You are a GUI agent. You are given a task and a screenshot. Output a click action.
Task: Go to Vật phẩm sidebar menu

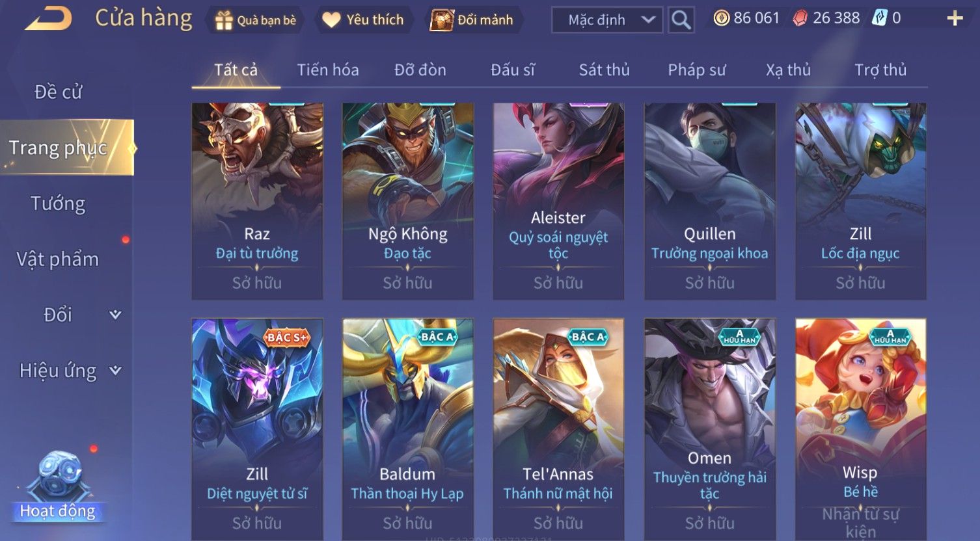pos(58,259)
